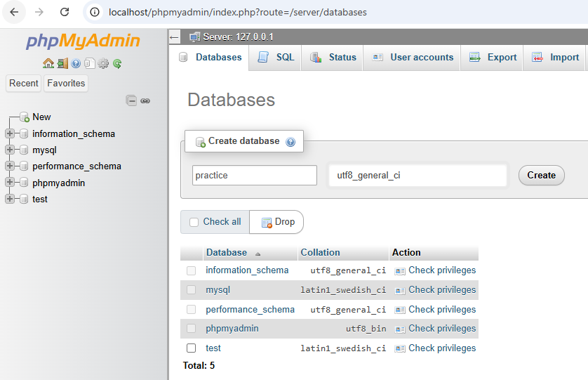Click privileges icon for information_schema row
This screenshot has height=380, width=588.
400,270
